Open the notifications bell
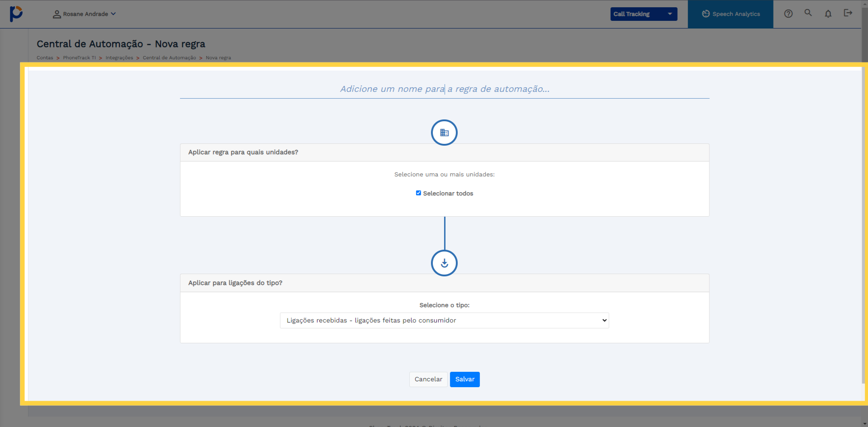 tap(828, 14)
